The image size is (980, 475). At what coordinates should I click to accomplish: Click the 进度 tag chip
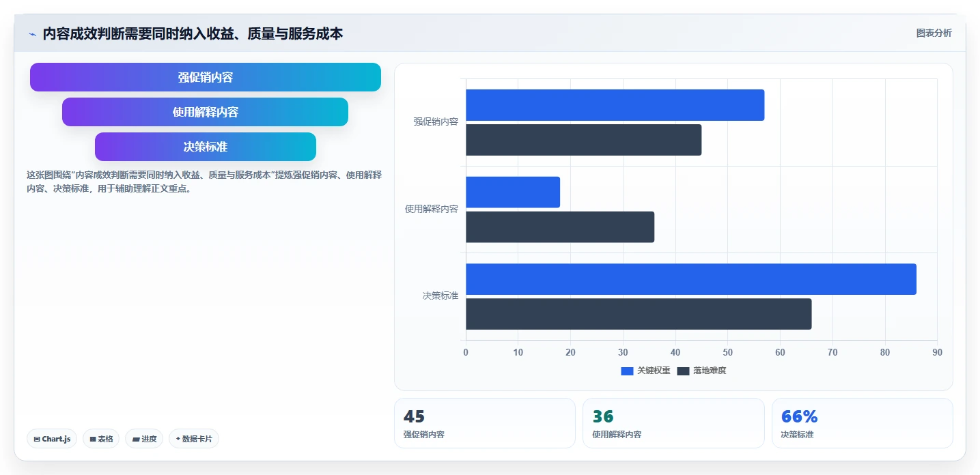(x=144, y=439)
